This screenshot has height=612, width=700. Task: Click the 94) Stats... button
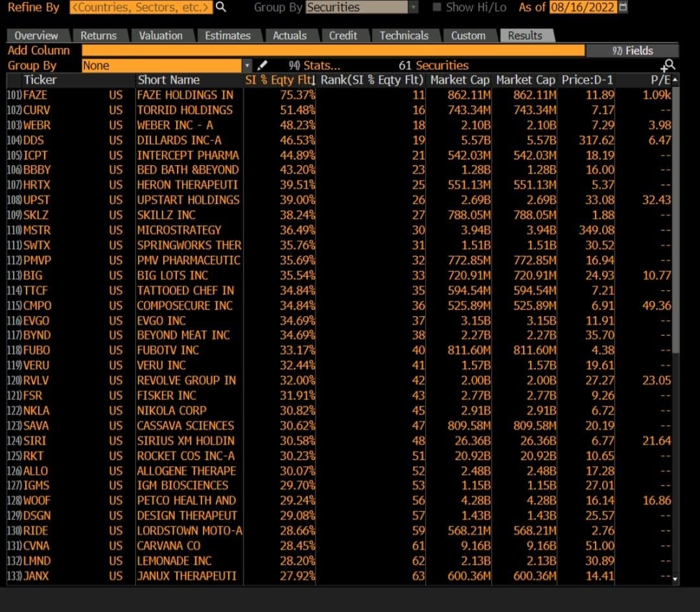(x=314, y=65)
